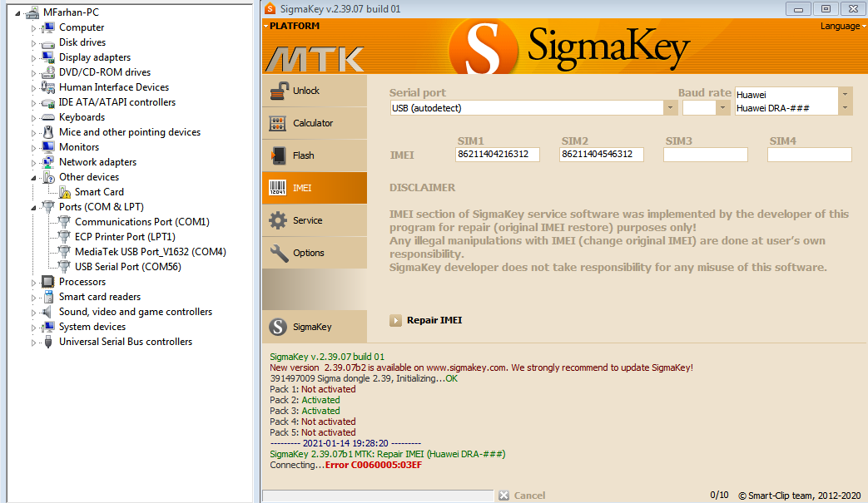Screen dimensions: 868x503
Task: Click the Sound, video and game controllers icon
Action: click(48, 312)
